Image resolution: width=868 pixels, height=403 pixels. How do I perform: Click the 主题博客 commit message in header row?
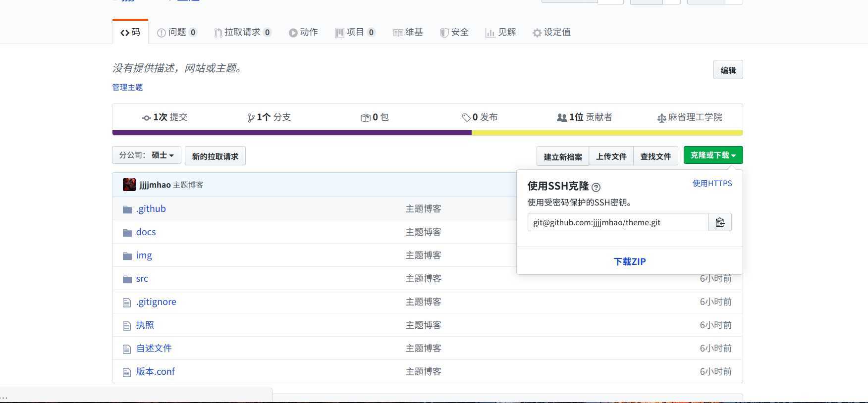[188, 185]
